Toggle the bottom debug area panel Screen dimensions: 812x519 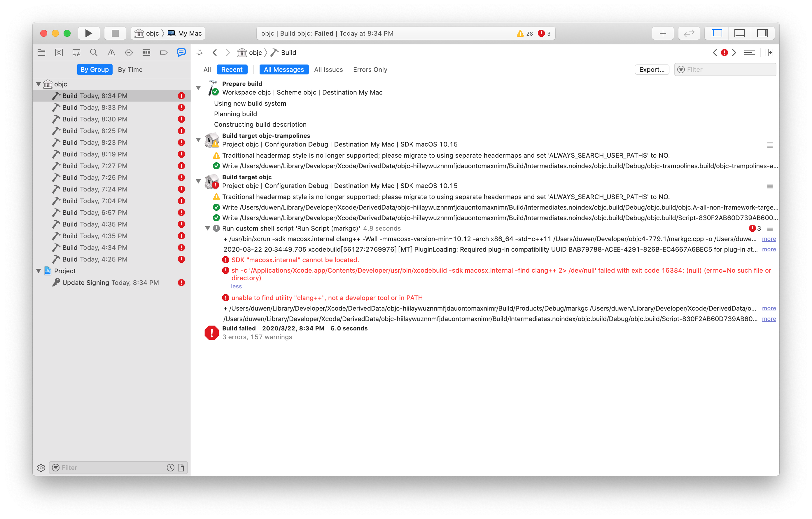click(x=739, y=33)
